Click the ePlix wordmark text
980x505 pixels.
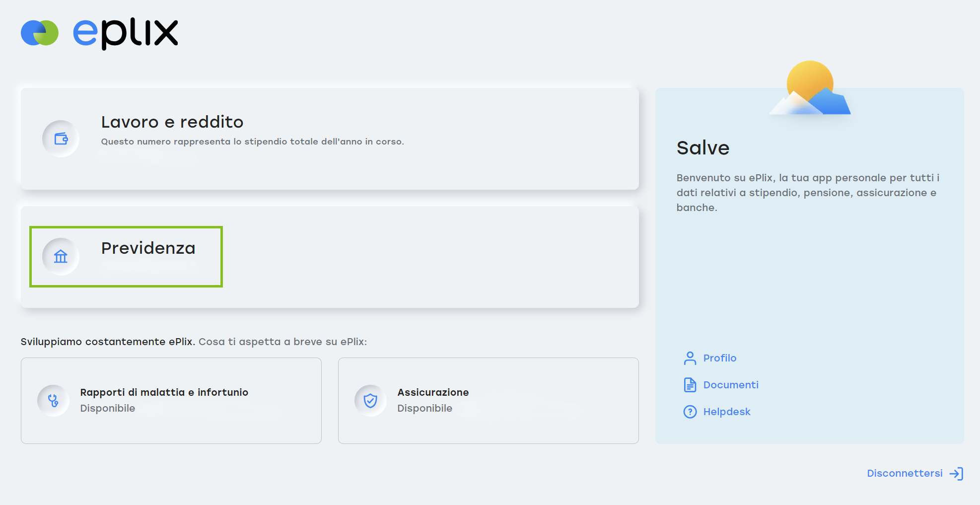pyautogui.click(x=126, y=33)
